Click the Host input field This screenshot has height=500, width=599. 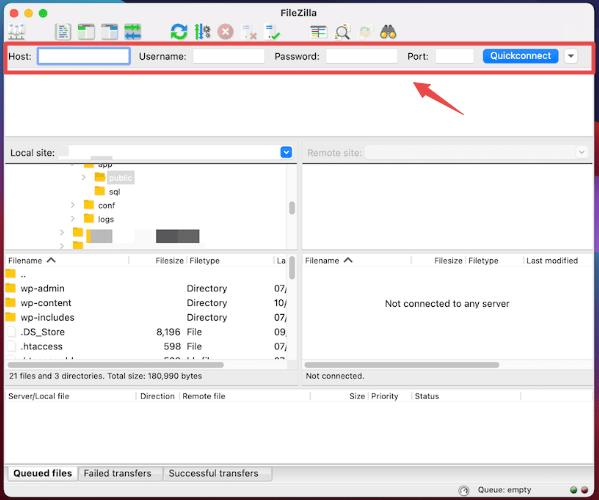tap(84, 56)
